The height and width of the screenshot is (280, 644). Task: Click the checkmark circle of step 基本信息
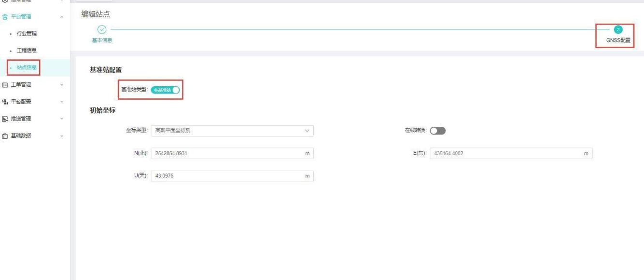point(101,29)
